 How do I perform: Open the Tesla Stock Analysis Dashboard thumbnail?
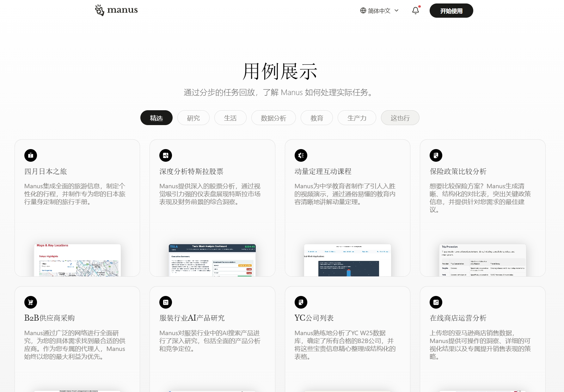tap(212, 260)
